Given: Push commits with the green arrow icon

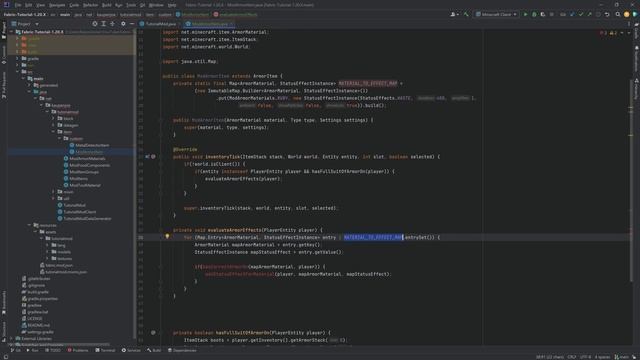Looking at the screenshot, I should point(589,14).
